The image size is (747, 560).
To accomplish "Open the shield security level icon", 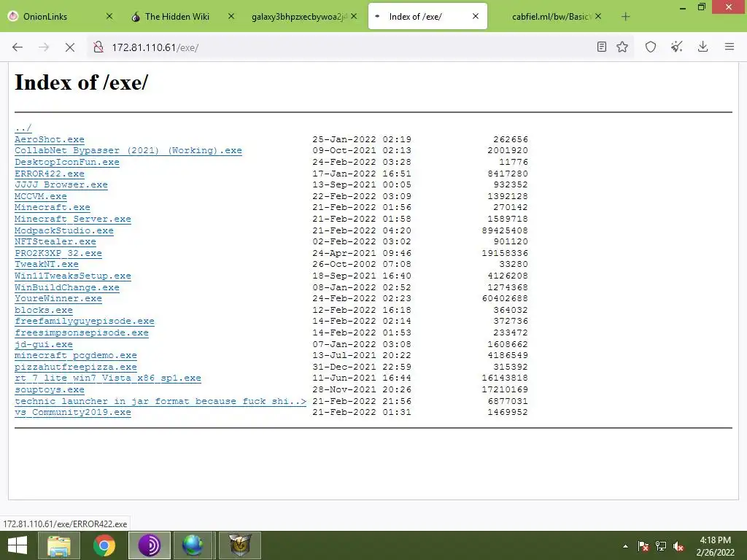I will pos(651,47).
